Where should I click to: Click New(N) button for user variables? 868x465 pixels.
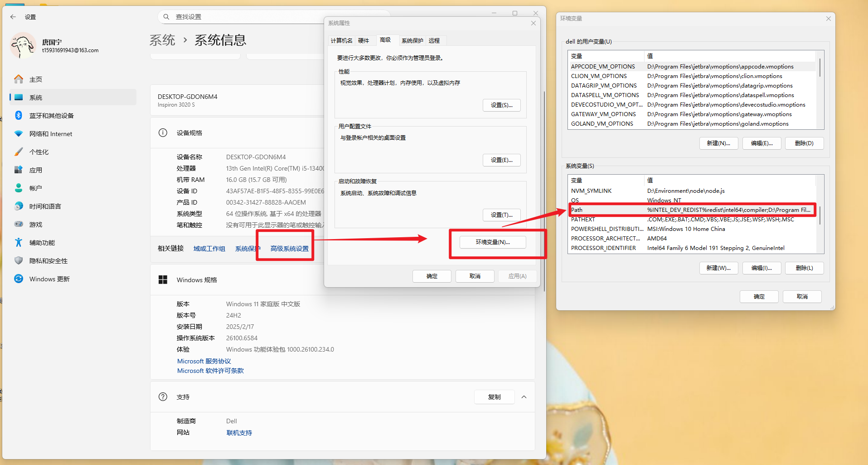click(718, 143)
